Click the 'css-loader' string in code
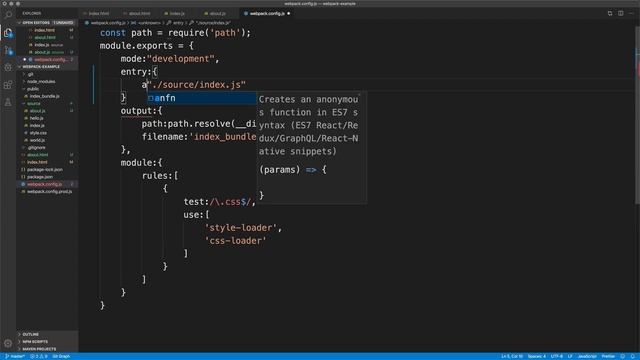The height and width of the screenshot is (360, 640). [236, 241]
